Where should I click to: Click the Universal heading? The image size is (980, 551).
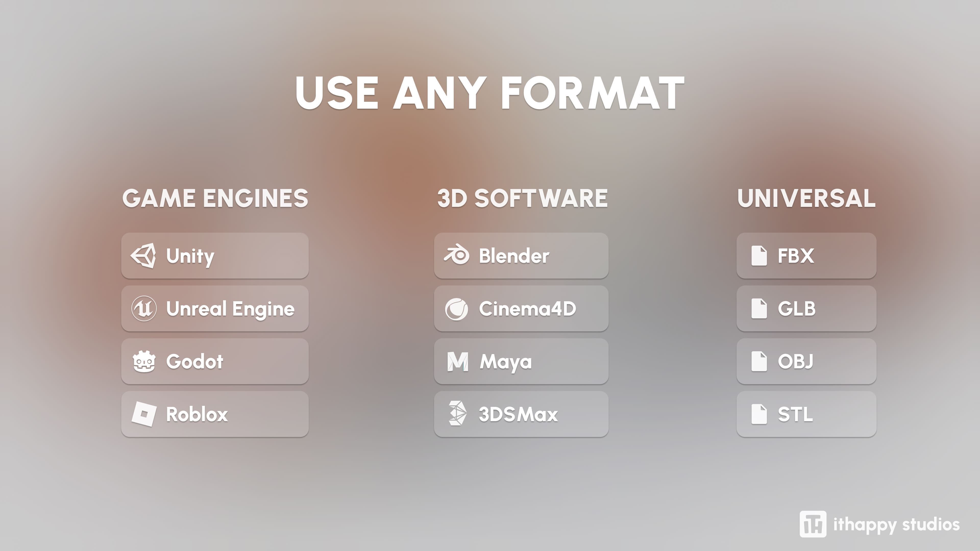coord(806,198)
